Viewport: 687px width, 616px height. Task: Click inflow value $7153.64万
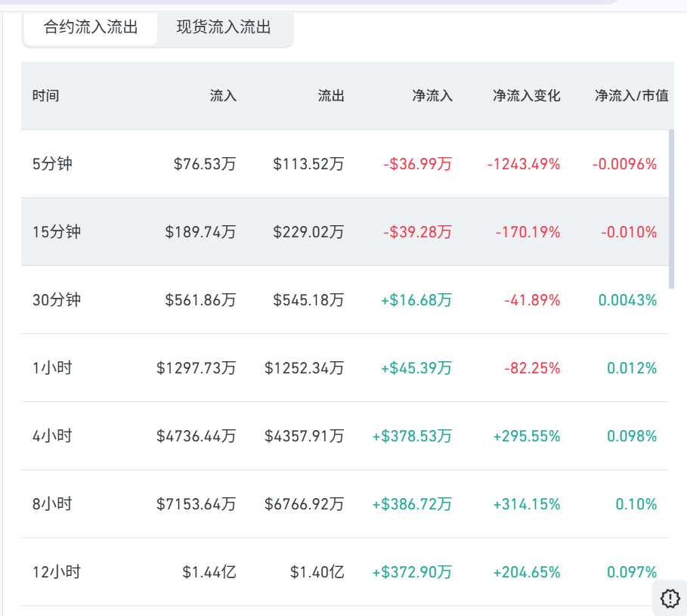[x=197, y=504]
